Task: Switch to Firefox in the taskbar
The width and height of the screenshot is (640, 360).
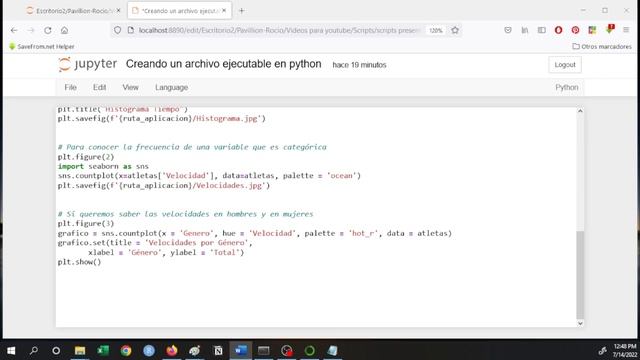Action: (172, 350)
